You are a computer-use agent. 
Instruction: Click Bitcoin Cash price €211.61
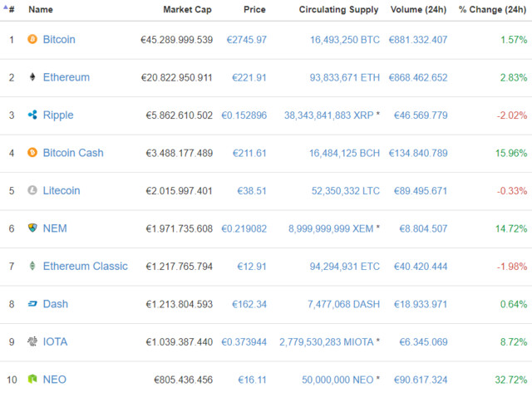click(x=249, y=154)
